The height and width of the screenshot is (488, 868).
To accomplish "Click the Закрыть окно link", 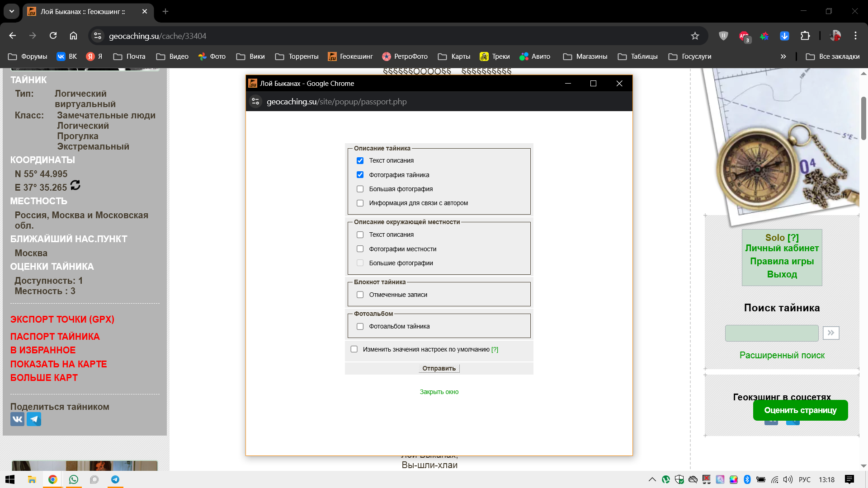I will [439, 392].
